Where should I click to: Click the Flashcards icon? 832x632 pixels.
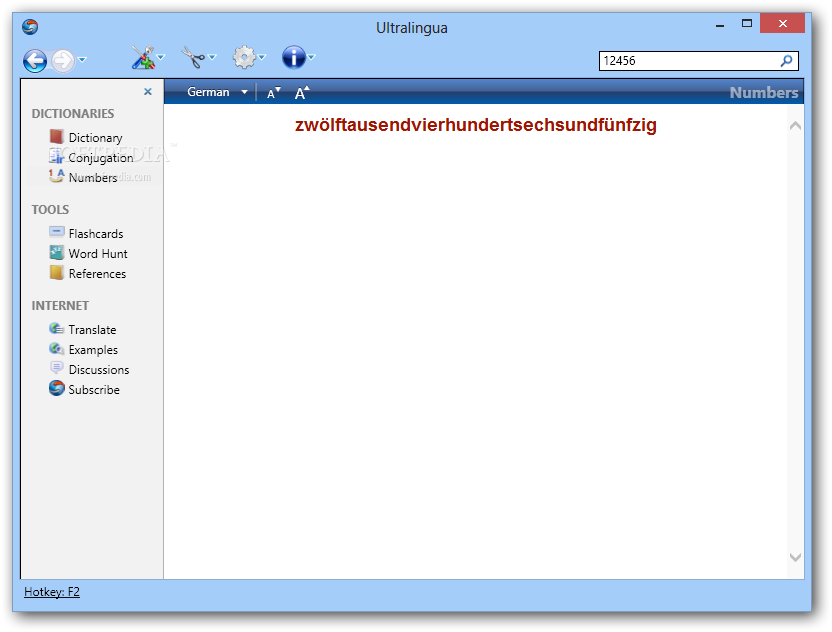coord(56,232)
